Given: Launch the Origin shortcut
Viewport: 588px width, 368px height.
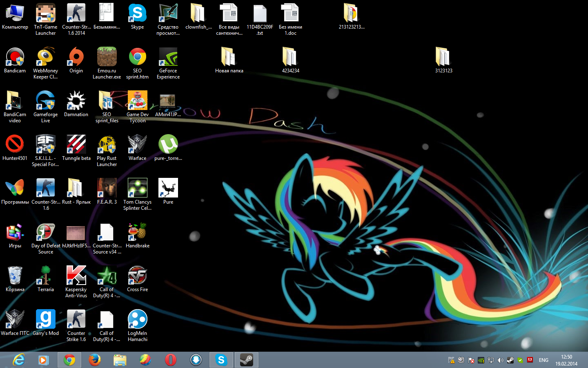Looking at the screenshot, I should tap(76, 61).
